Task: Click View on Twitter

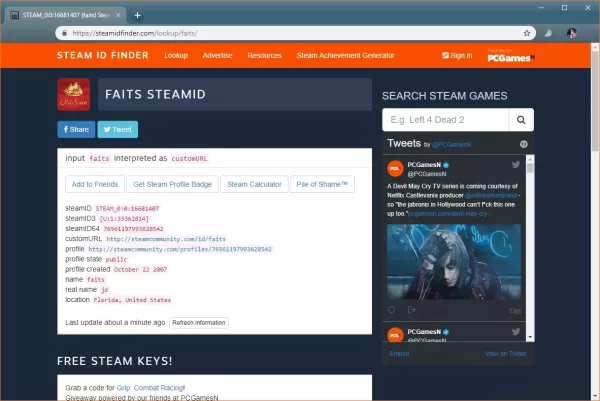Action: tap(506, 354)
